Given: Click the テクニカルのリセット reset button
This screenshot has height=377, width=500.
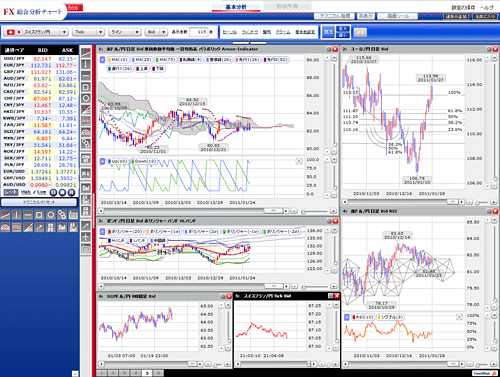Looking at the screenshot, I should tap(39, 202).
